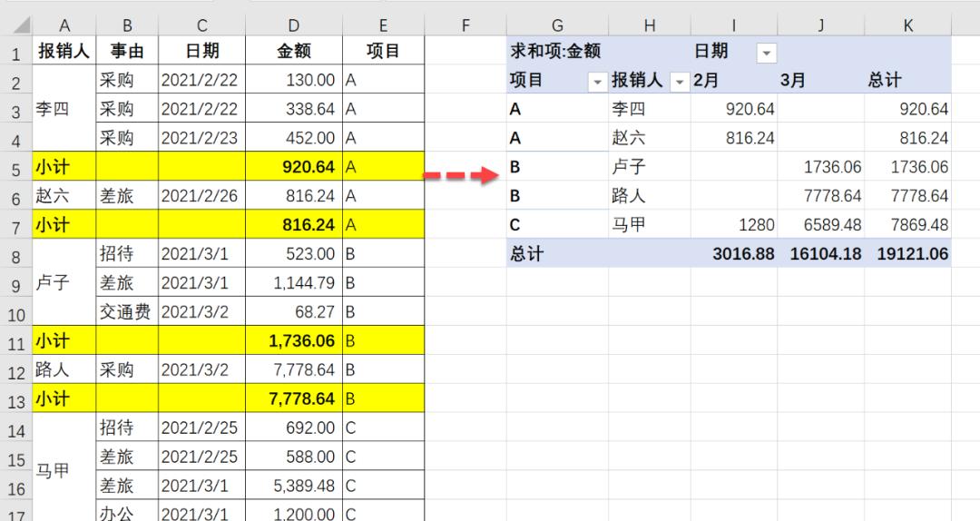Select pivot row 卢子 in column H

coord(650,166)
